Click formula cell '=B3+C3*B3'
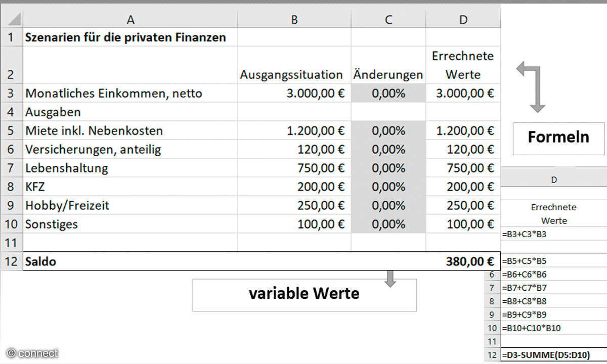Viewport: 607px width, 364px height. point(553,234)
